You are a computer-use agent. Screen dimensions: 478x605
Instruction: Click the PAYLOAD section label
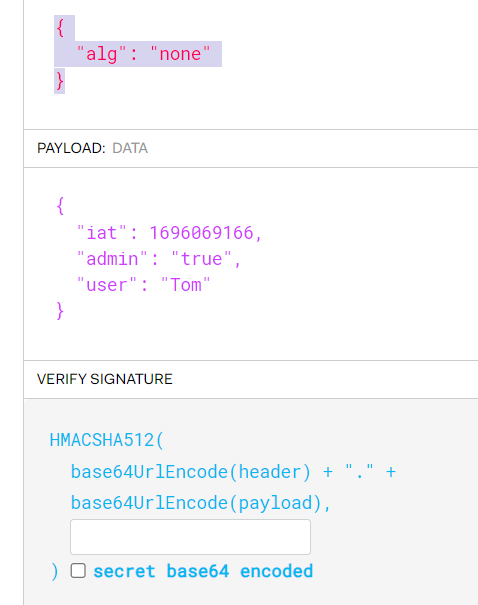click(71, 148)
